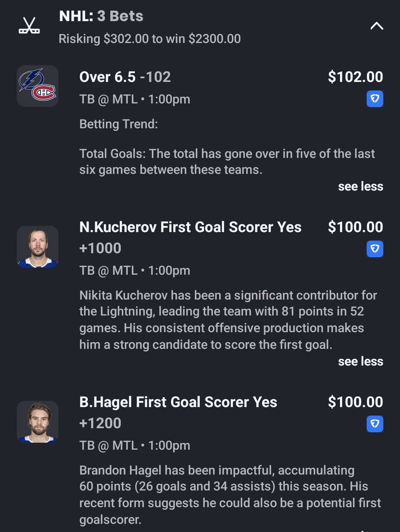The image size is (400, 532).
Task: Tap the +1200 odds for Hagel
Action: (x=100, y=423)
